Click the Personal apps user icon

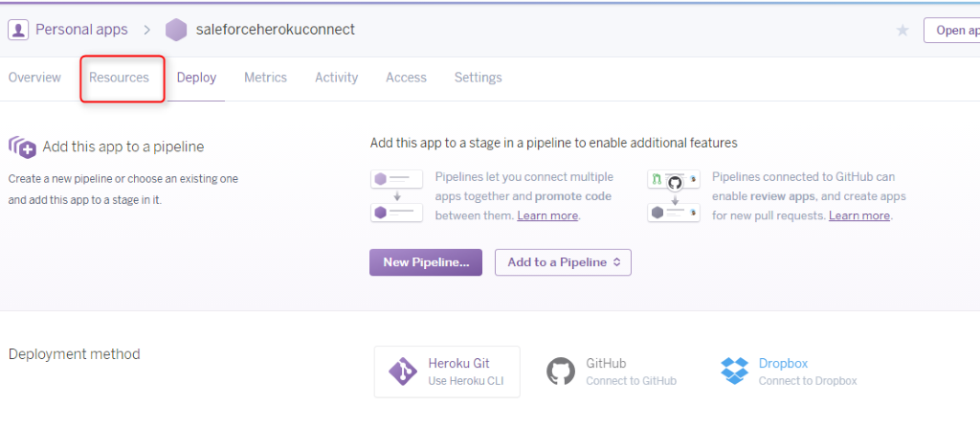[x=18, y=30]
